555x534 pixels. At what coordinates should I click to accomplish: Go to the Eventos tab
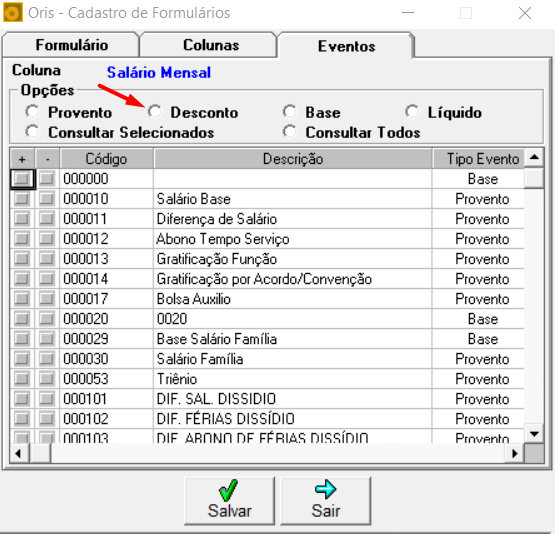click(347, 46)
